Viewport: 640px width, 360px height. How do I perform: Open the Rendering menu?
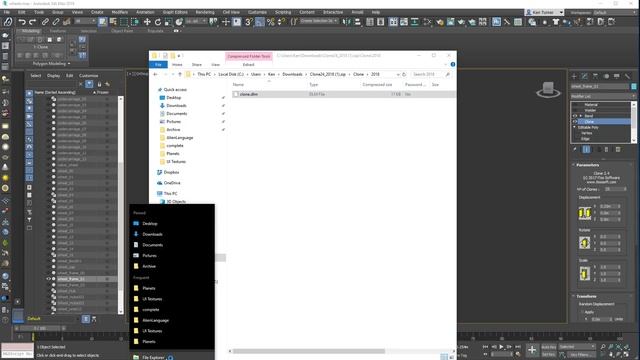205,12
